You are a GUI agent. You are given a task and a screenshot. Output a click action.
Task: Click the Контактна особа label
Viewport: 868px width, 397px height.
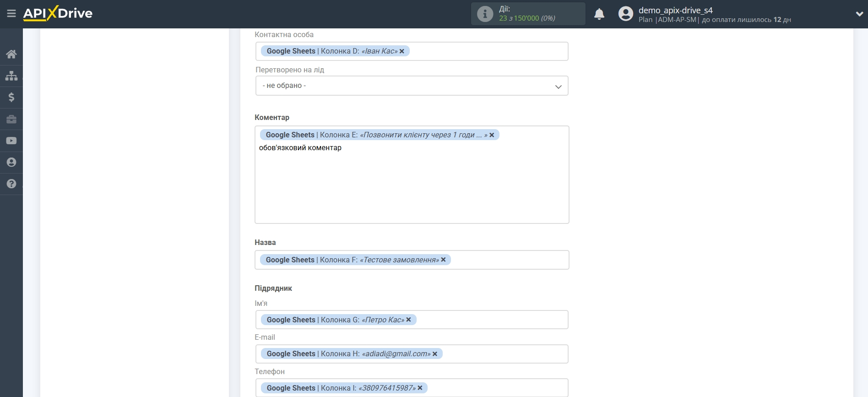[284, 35]
